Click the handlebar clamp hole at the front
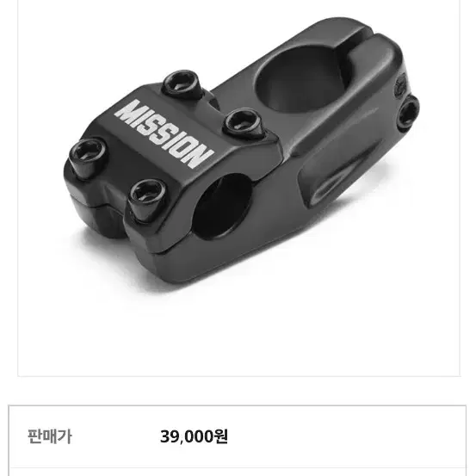The image size is (476, 476). tap(223, 206)
